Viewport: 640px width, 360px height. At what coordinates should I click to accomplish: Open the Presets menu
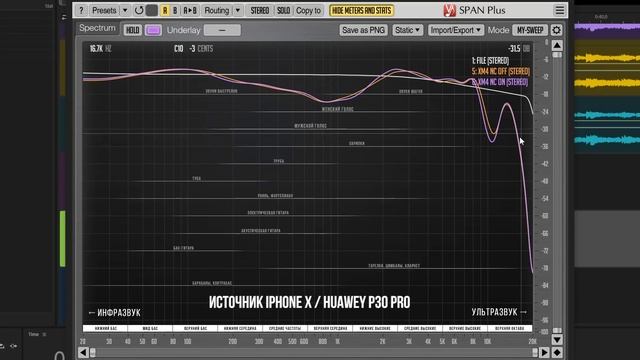104,10
